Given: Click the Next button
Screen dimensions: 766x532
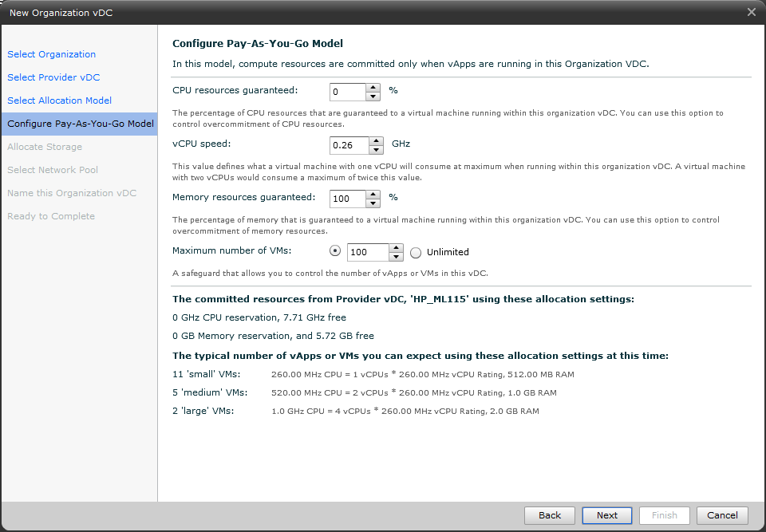Looking at the screenshot, I should click(606, 515).
